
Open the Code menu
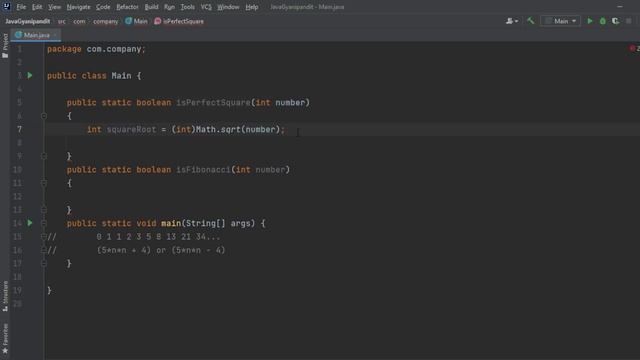pos(103,7)
